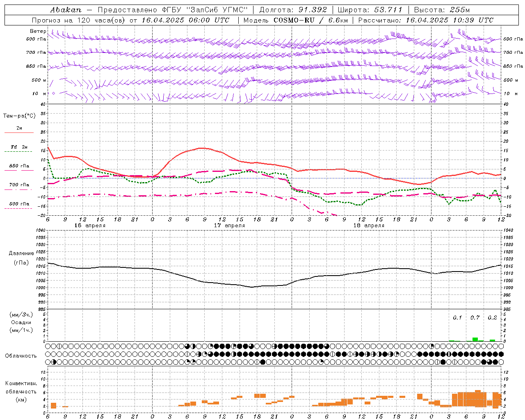Screen dimensions: 525x420
Task: Click the Прогноз на 120 часа(ов) text
Action: tap(79, 20)
